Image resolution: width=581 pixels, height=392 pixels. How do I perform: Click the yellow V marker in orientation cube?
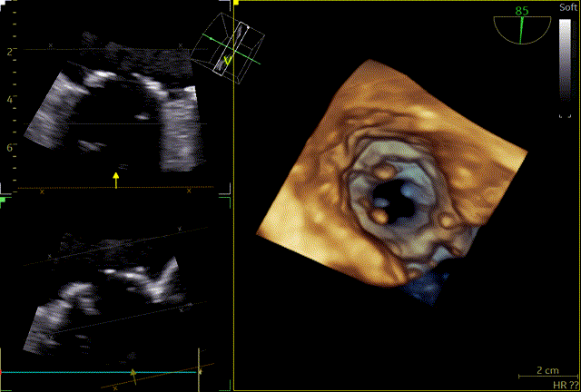click(228, 62)
